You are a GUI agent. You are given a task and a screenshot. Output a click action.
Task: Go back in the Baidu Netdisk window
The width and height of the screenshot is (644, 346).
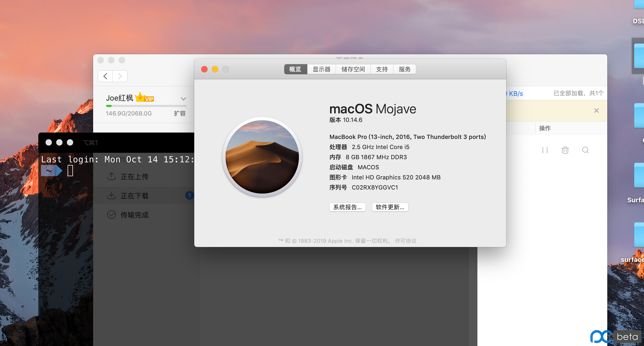pyautogui.click(x=105, y=76)
